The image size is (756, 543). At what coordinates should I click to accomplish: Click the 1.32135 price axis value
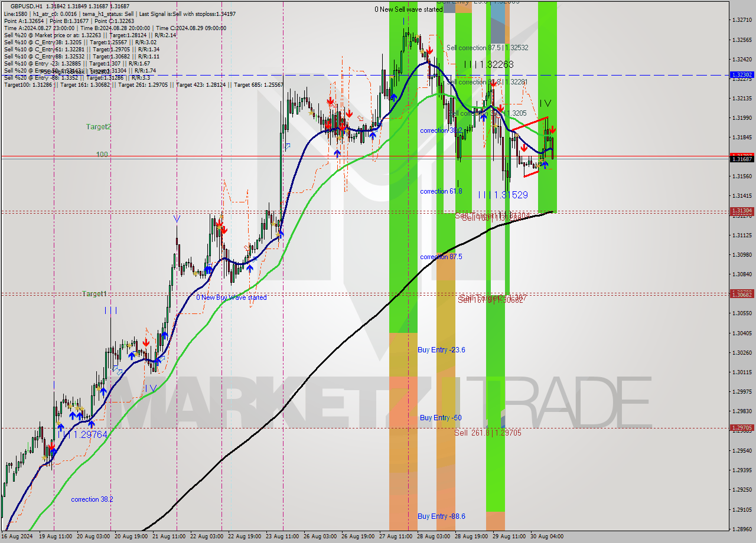(x=741, y=98)
